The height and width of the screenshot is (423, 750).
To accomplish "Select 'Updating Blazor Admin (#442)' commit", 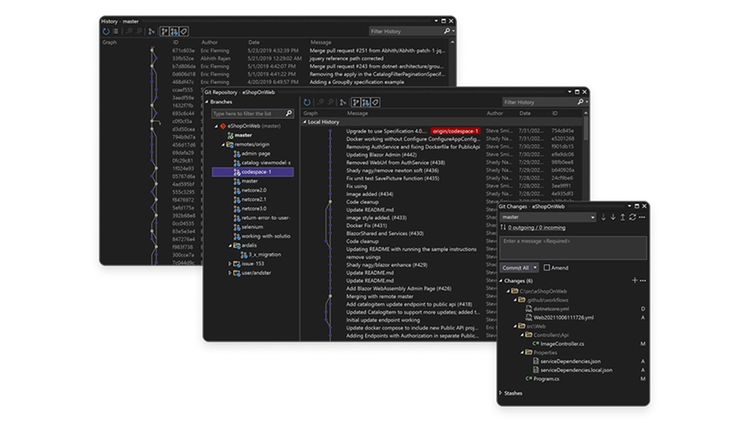I will pos(381,155).
